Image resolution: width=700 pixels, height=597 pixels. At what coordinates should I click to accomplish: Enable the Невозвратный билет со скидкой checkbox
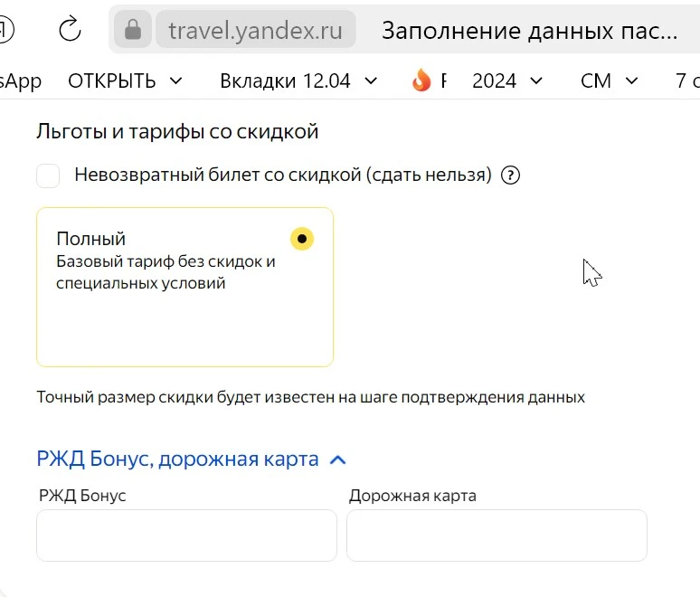click(x=48, y=175)
